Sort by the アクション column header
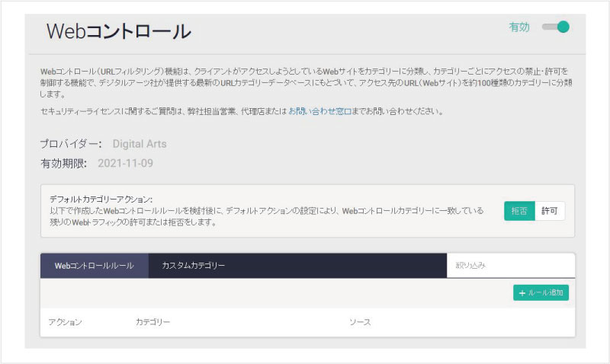The image size is (610, 364). [65, 322]
